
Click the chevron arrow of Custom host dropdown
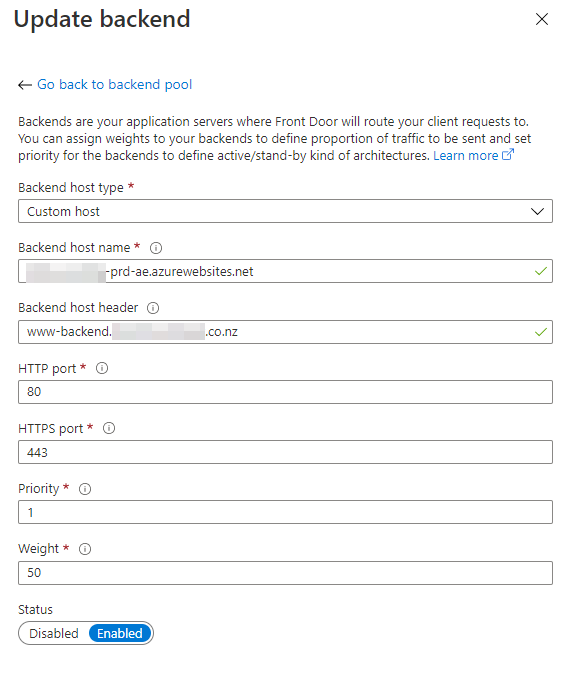click(537, 211)
